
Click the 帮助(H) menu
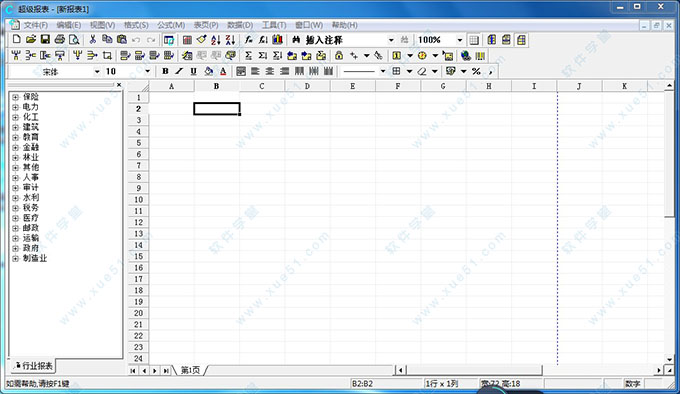(345, 25)
